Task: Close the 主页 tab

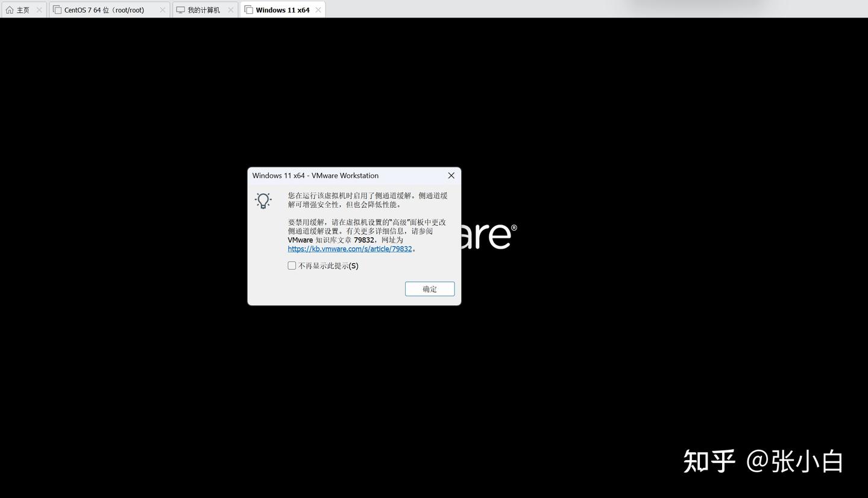Action: tap(39, 10)
